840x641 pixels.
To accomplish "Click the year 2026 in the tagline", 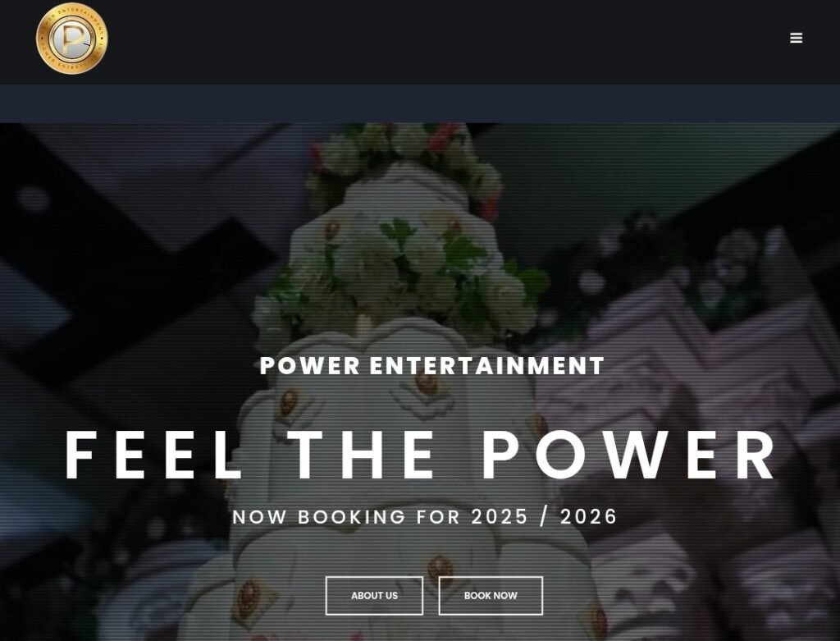I will [588, 517].
